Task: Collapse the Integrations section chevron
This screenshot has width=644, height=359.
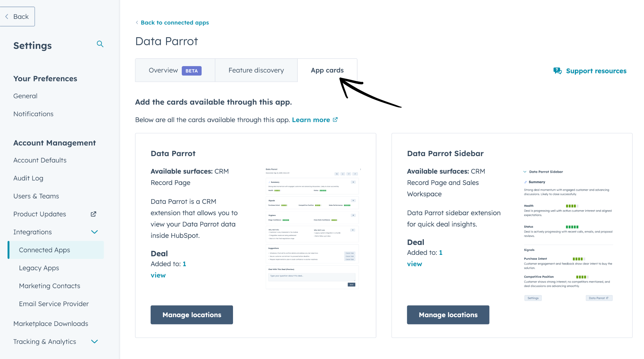Action: (94, 232)
